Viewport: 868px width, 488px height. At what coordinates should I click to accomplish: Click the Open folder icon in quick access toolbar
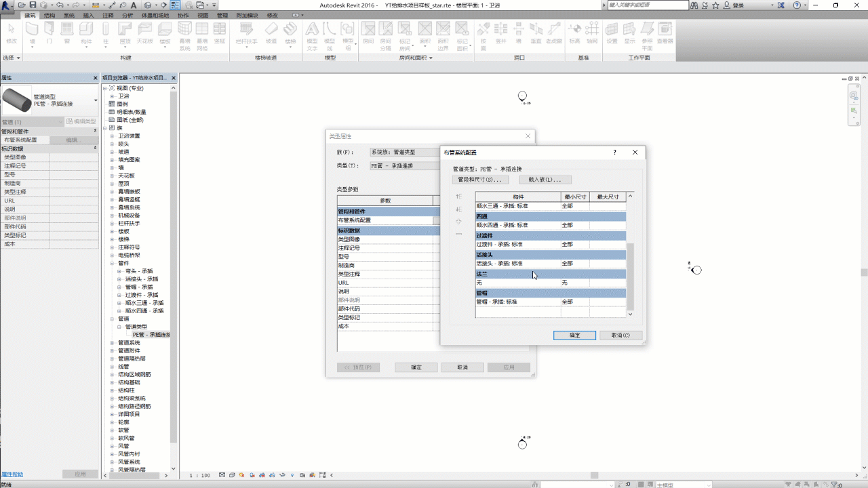click(x=22, y=5)
